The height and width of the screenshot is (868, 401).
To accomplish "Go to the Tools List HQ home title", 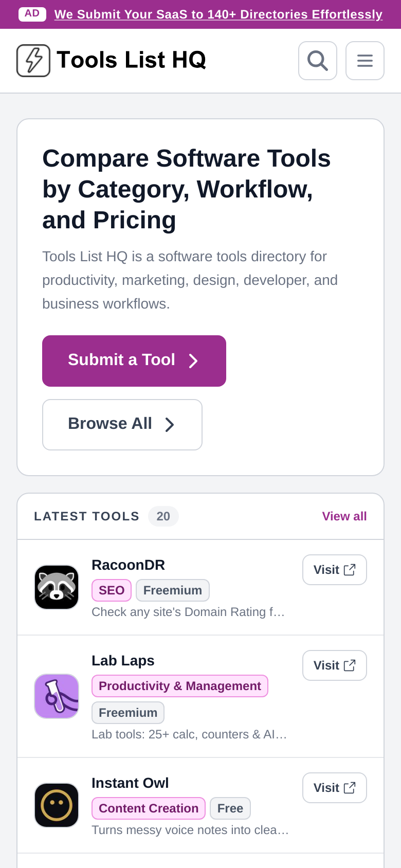I will (131, 60).
